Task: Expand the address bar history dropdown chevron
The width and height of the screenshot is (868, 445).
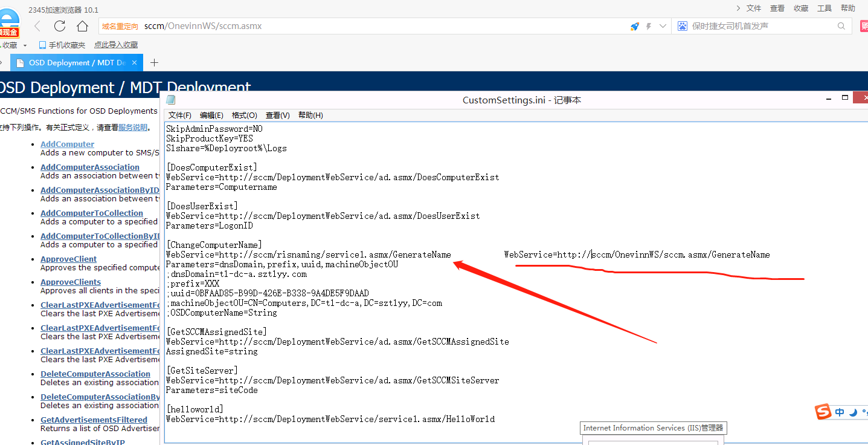Action: pos(663,27)
